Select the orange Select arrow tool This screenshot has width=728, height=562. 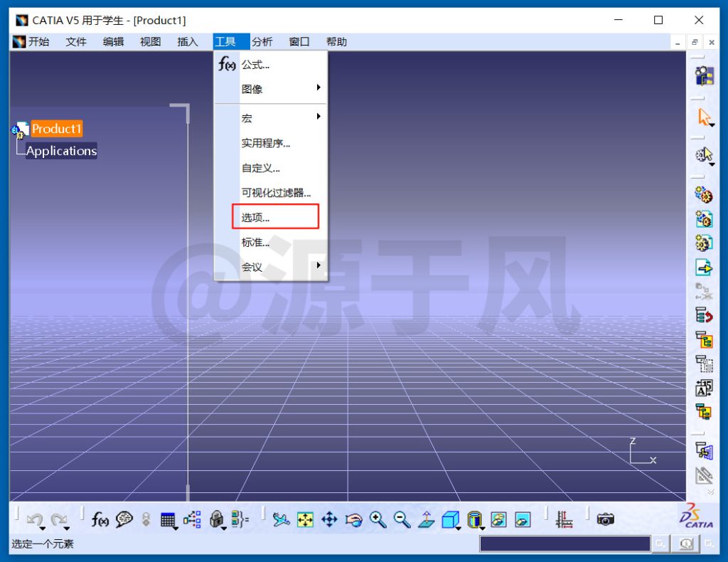(704, 116)
